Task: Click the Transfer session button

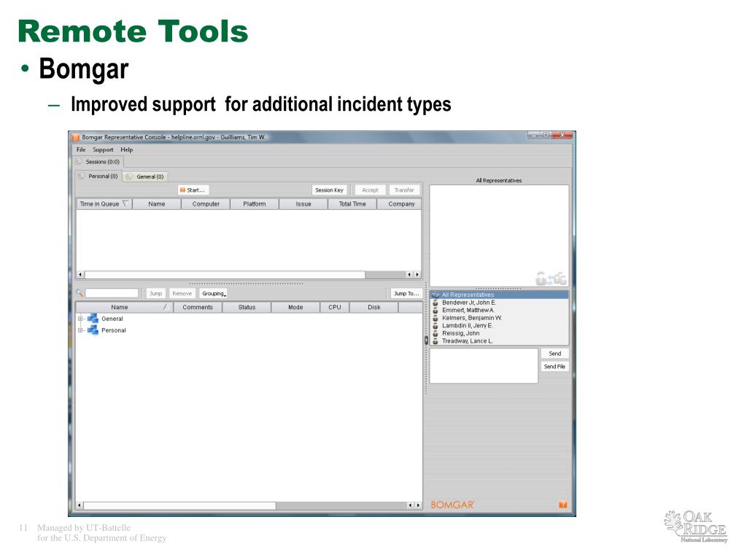Action: pos(404,190)
